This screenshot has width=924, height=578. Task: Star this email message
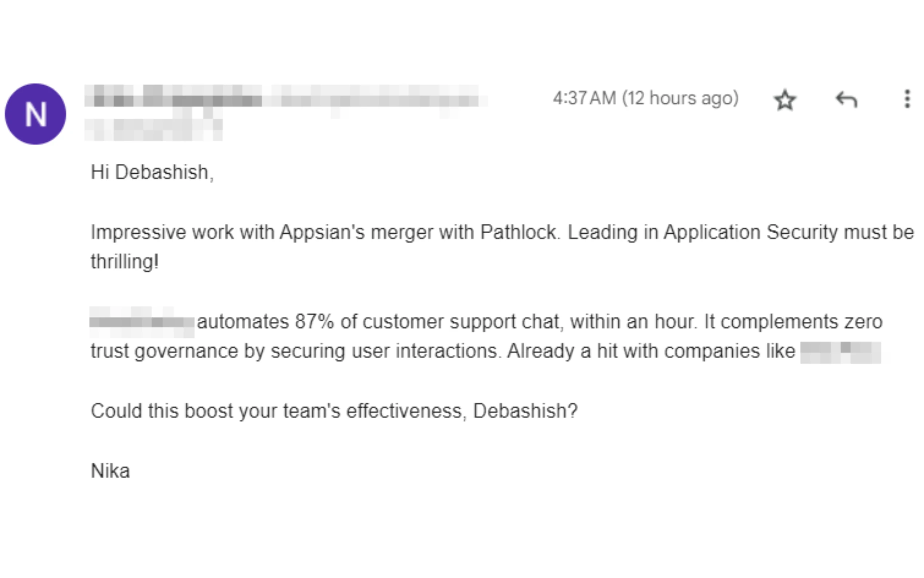785,100
